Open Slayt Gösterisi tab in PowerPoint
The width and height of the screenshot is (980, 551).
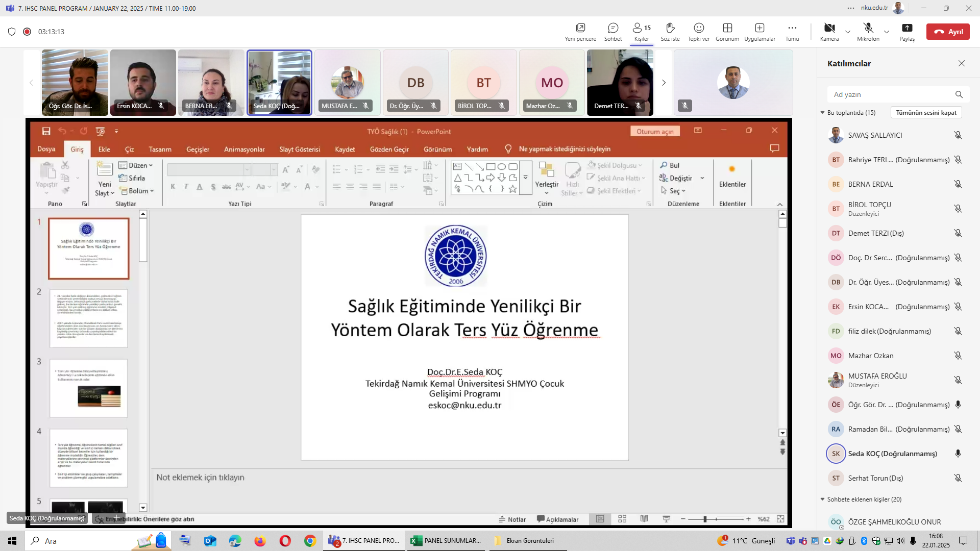coord(300,149)
